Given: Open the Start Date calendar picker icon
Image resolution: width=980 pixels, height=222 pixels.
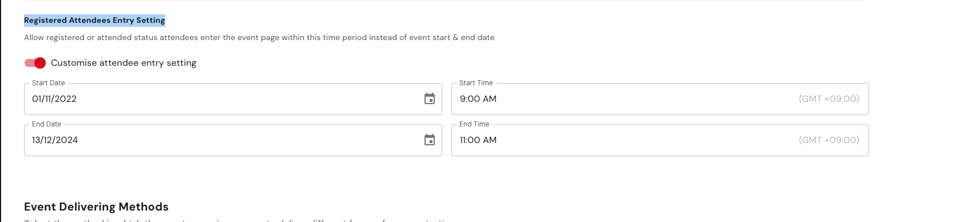Looking at the screenshot, I should pyautogui.click(x=430, y=99).
